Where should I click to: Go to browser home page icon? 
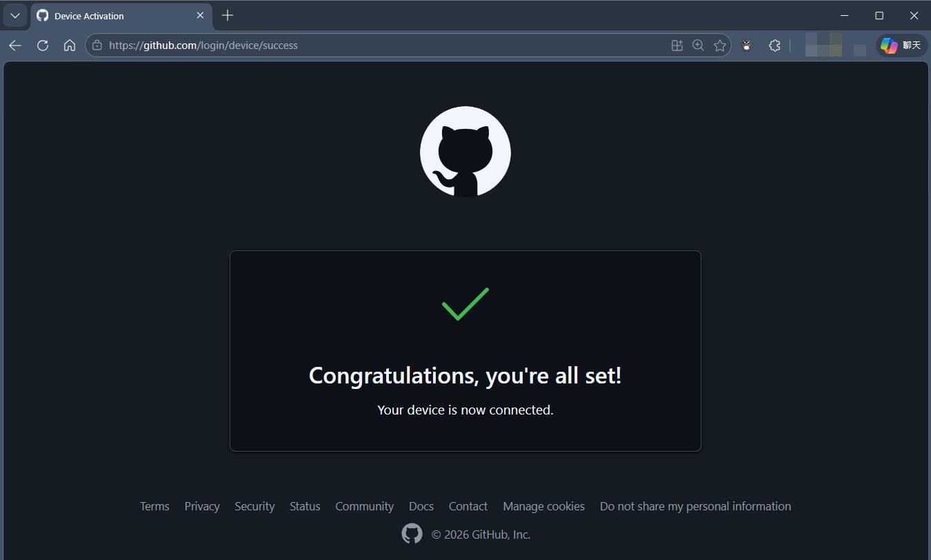[70, 46]
